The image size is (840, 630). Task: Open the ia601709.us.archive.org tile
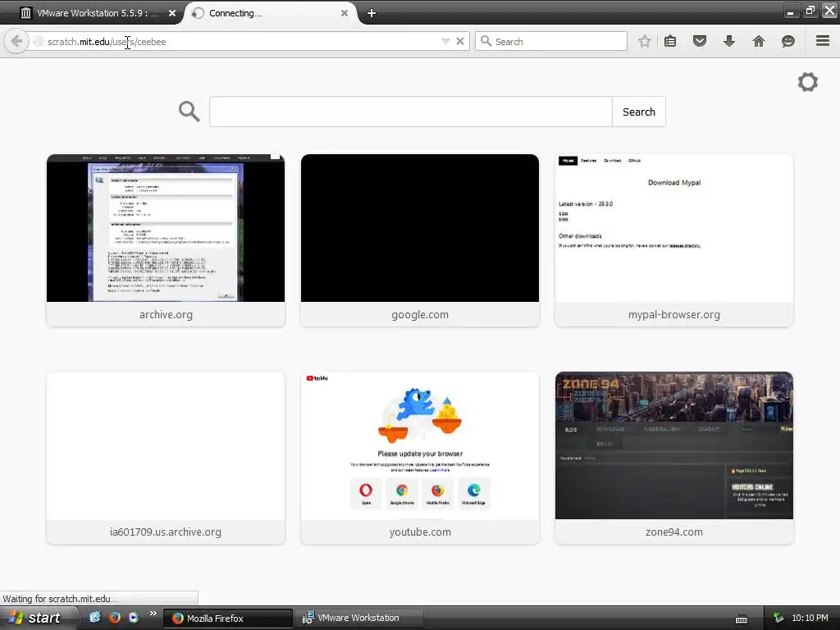coord(166,458)
